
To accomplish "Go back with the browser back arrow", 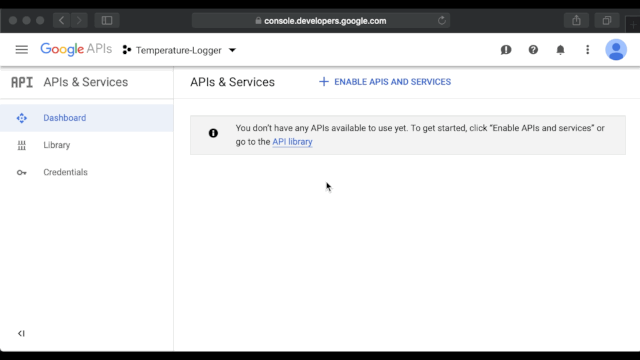I will (62, 20).
